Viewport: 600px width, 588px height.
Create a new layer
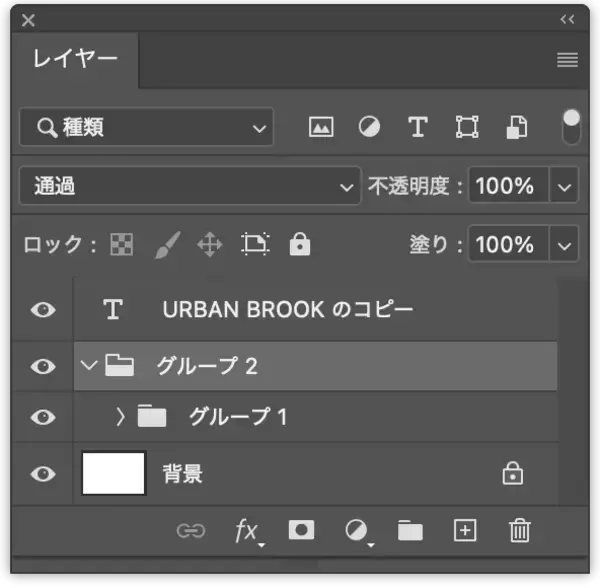click(x=465, y=530)
